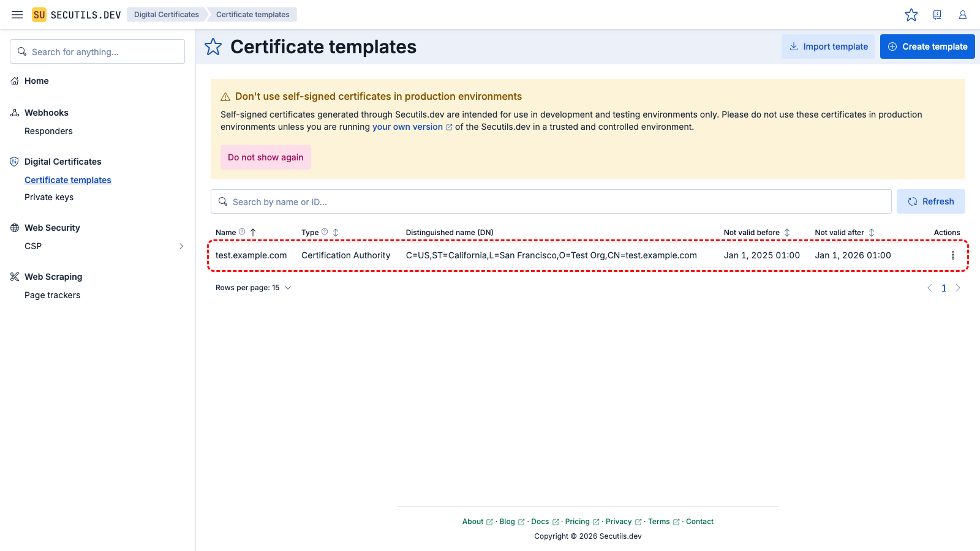This screenshot has height=551, width=980.
Task: Open the Rows per page dropdown
Action: pyautogui.click(x=254, y=287)
